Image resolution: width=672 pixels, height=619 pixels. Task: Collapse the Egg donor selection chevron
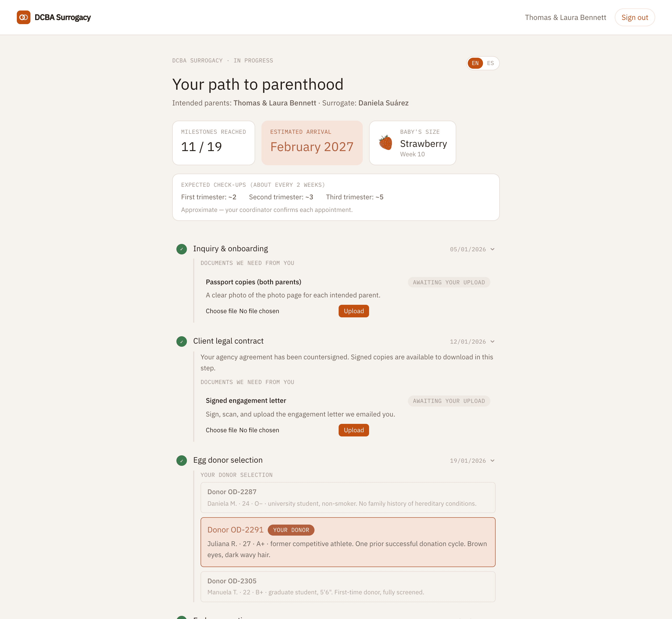[492, 461]
